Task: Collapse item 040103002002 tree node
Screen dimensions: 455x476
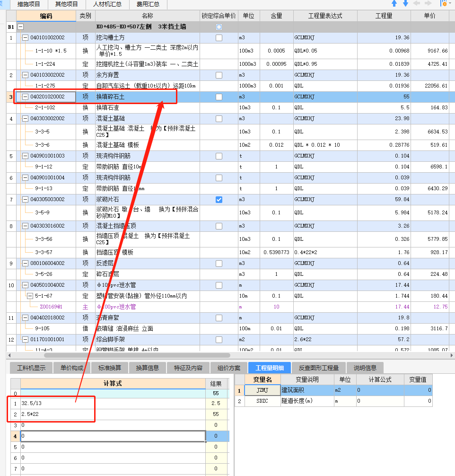Action: coord(26,75)
